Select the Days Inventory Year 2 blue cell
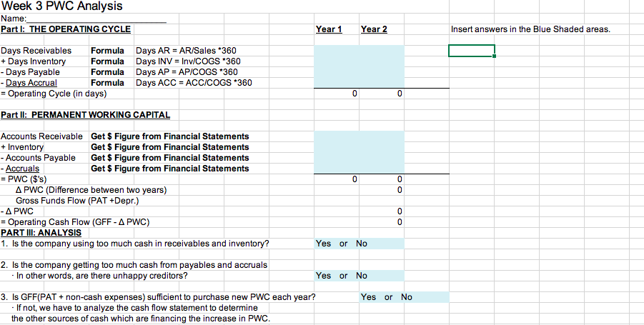The width and height of the screenshot is (644, 325). (x=382, y=61)
